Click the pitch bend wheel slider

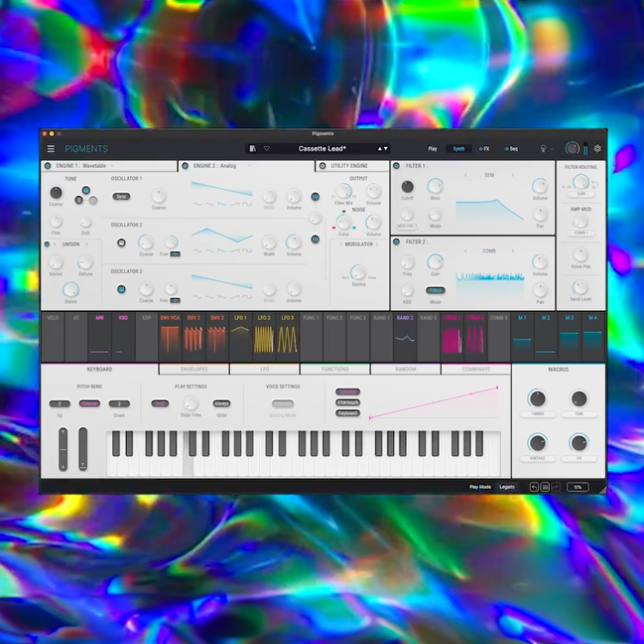click(63, 449)
